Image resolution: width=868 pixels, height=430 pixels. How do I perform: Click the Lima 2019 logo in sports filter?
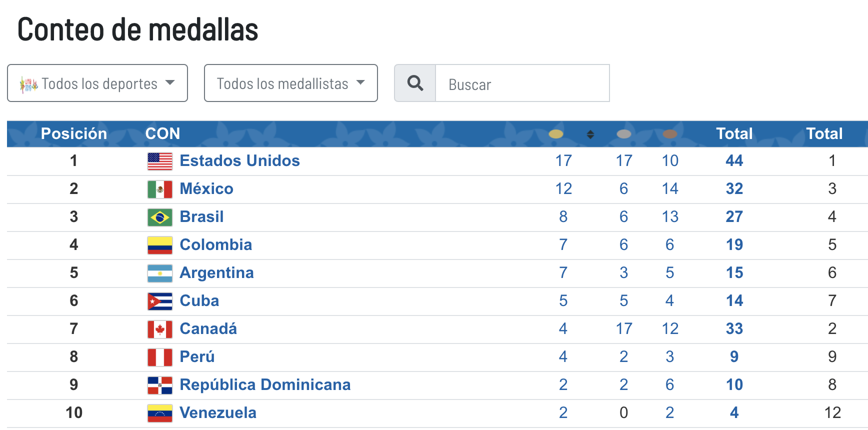tap(28, 83)
